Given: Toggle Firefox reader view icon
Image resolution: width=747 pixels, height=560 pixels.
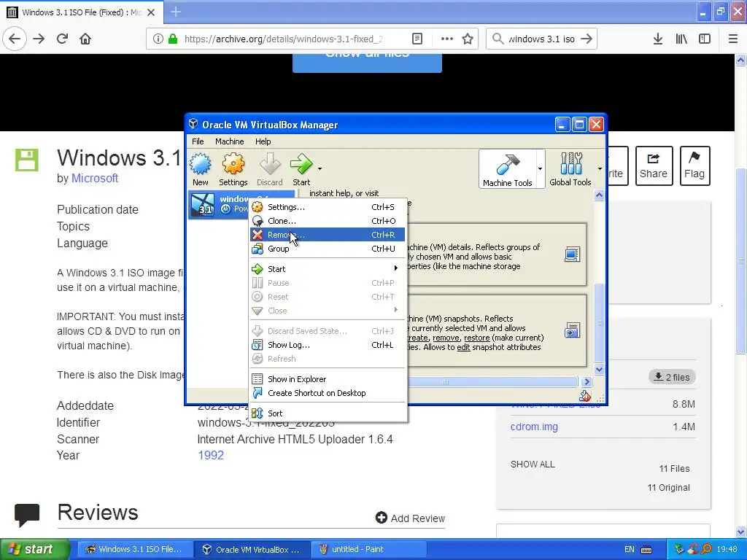Looking at the screenshot, I should 417,39.
